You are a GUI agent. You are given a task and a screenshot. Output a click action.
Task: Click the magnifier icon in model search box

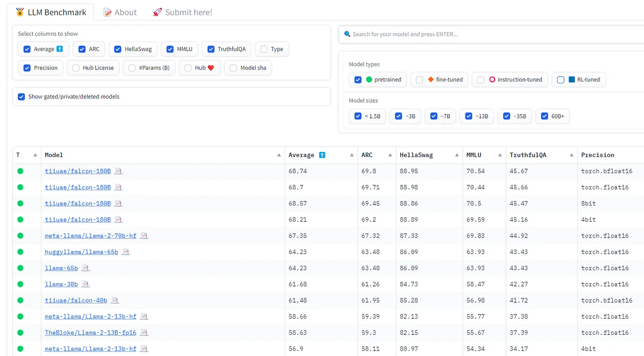coord(348,34)
